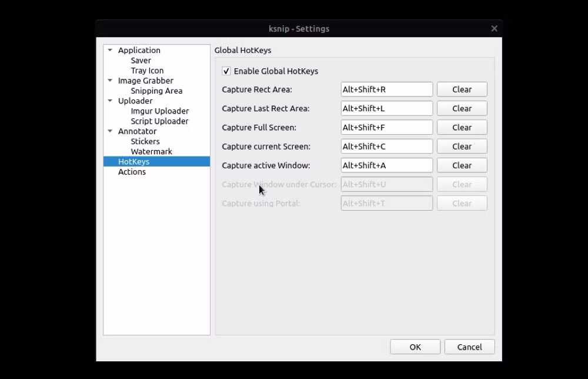Collapse the Annotator tree node
Viewport: 588px width, 379px height.
click(x=110, y=131)
